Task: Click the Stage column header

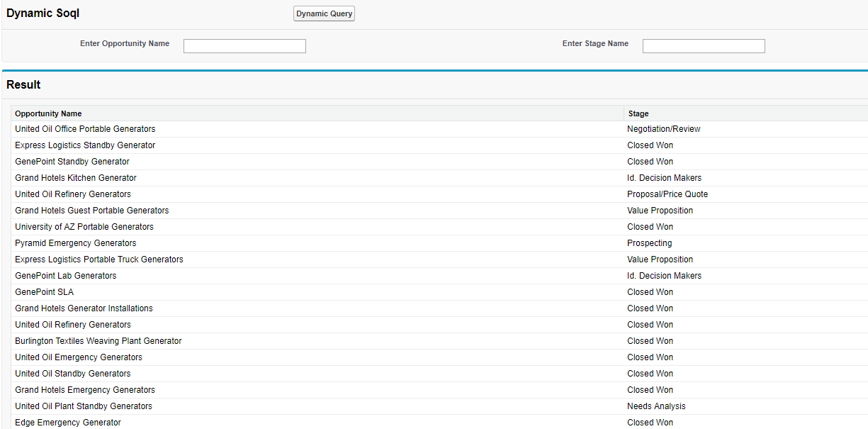Action: (x=638, y=113)
